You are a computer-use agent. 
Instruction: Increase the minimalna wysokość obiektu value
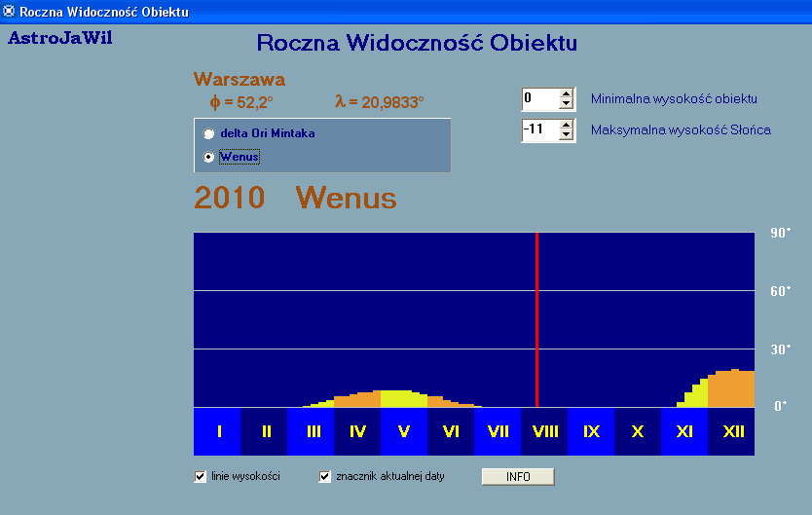pos(566,93)
